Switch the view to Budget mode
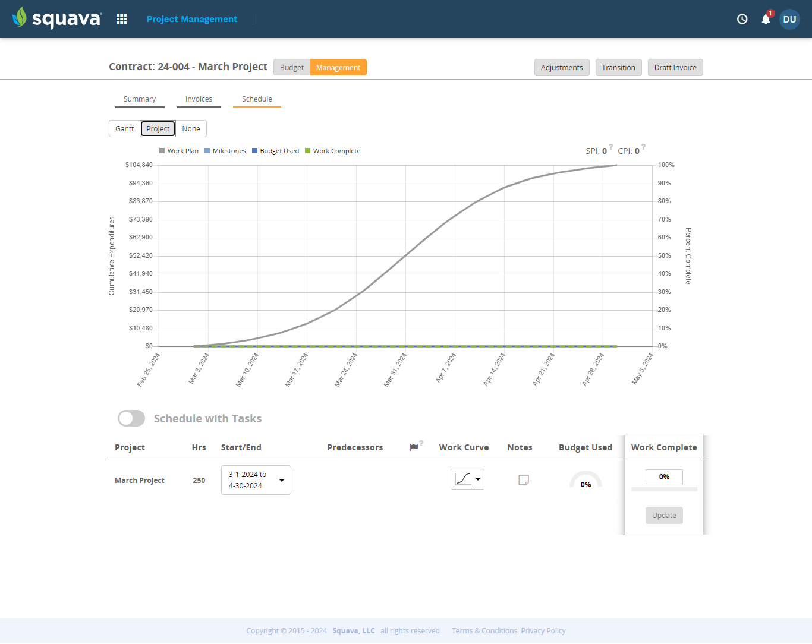Image resolution: width=812 pixels, height=644 pixels. tap(292, 67)
